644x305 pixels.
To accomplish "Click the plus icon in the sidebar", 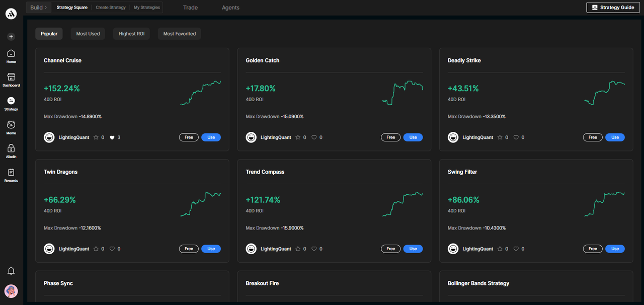I will coord(11,37).
